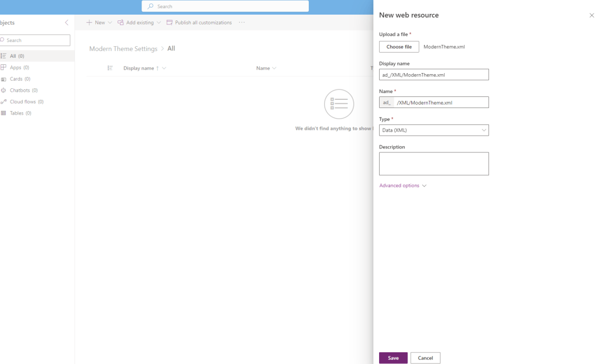Select All (0) in objects list
This screenshot has width=599, height=364.
[17, 56]
